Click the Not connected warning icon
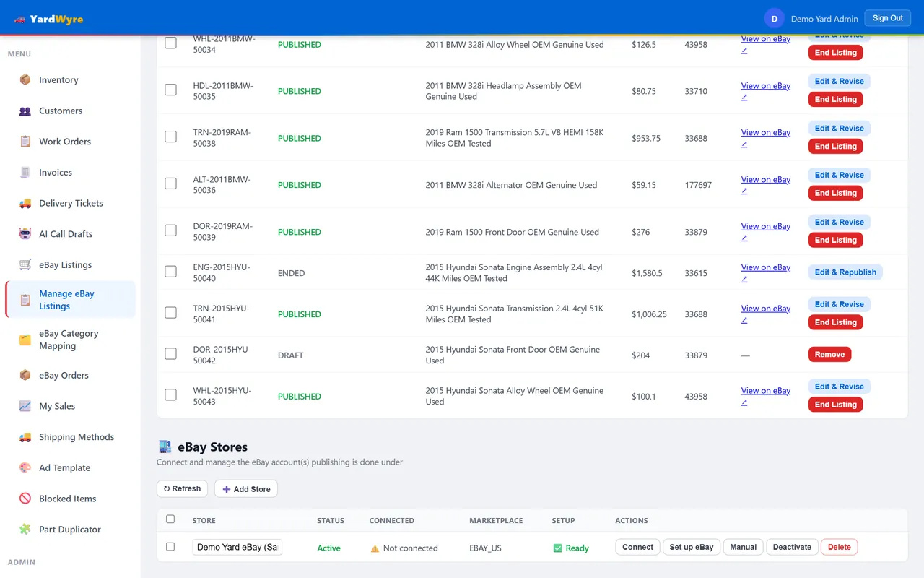 pyautogui.click(x=375, y=548)
